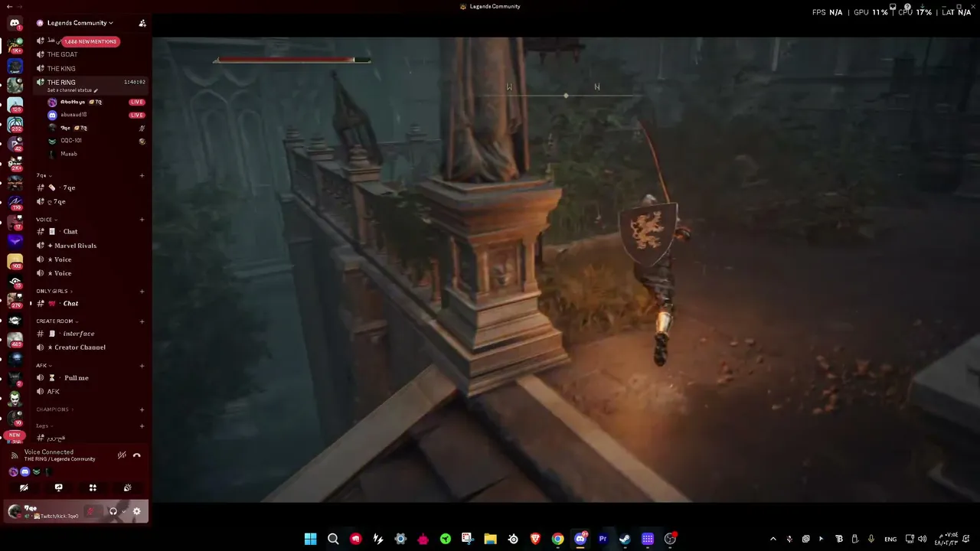Open the Windows Start menu
980x551 pixels.
[310, 539]
